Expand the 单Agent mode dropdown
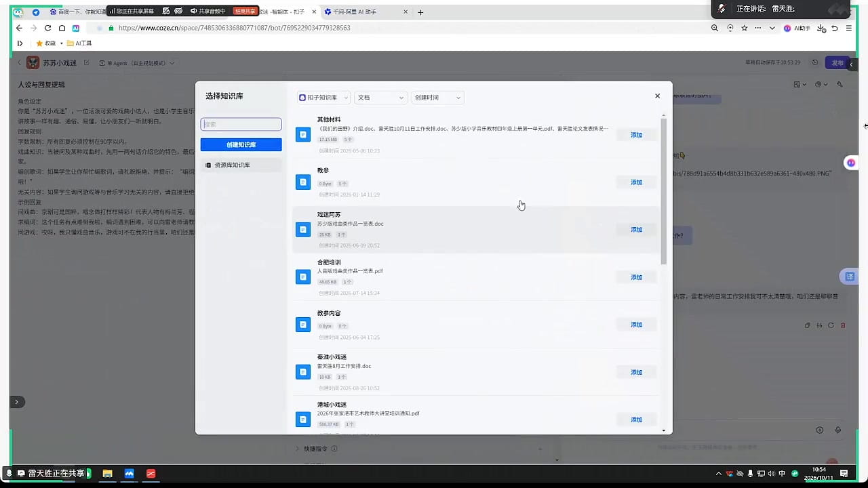Image resolution: width=868 pixels, height=488 pixels. click(137, 63)
